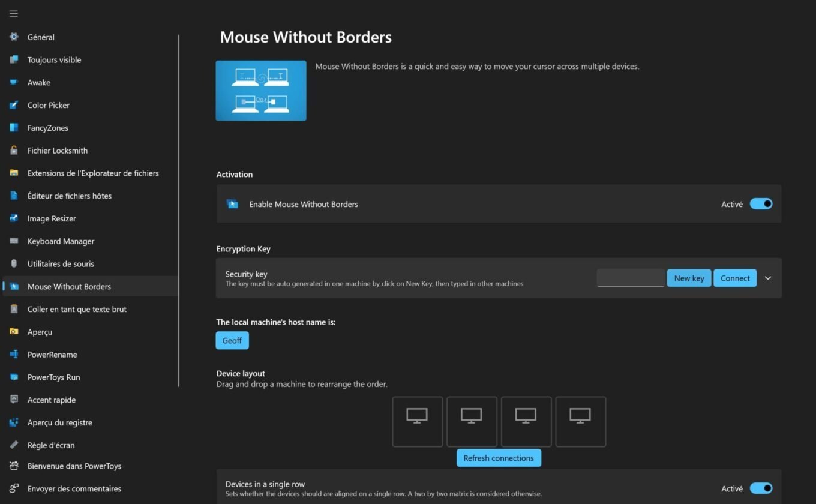
Task: Click the Utilitaires de souris mouse icon
Action: click(14, 263)
